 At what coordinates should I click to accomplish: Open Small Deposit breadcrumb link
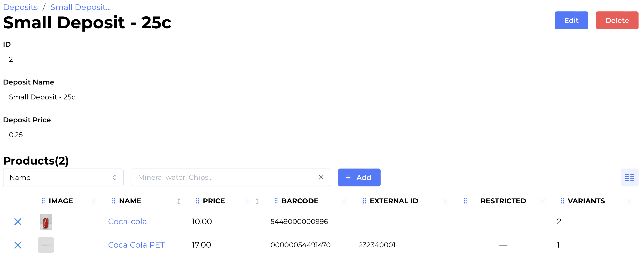click(80, 7)
